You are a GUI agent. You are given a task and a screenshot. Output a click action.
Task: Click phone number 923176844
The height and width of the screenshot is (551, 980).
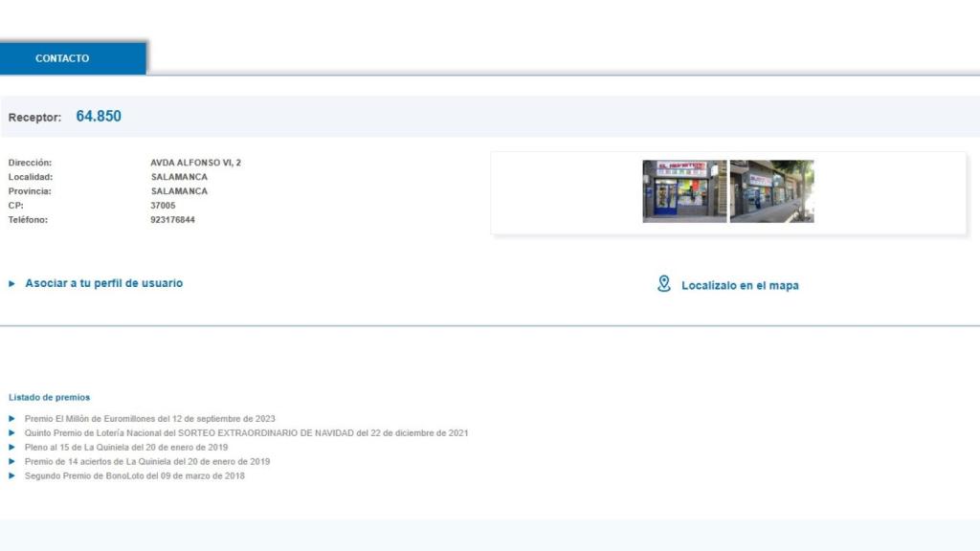[172, 220]
